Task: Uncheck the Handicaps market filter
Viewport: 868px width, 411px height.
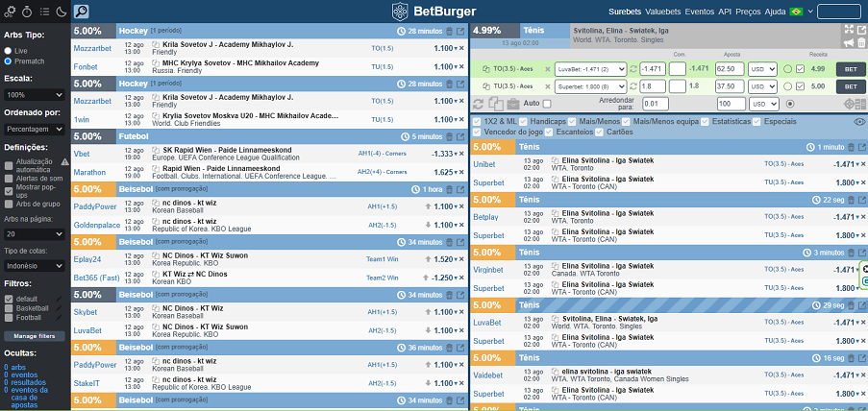Action: pos(523,121)
